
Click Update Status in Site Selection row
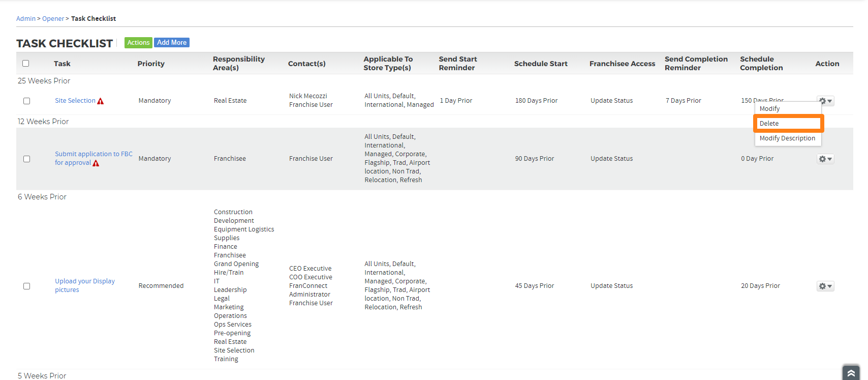point(612,101)
